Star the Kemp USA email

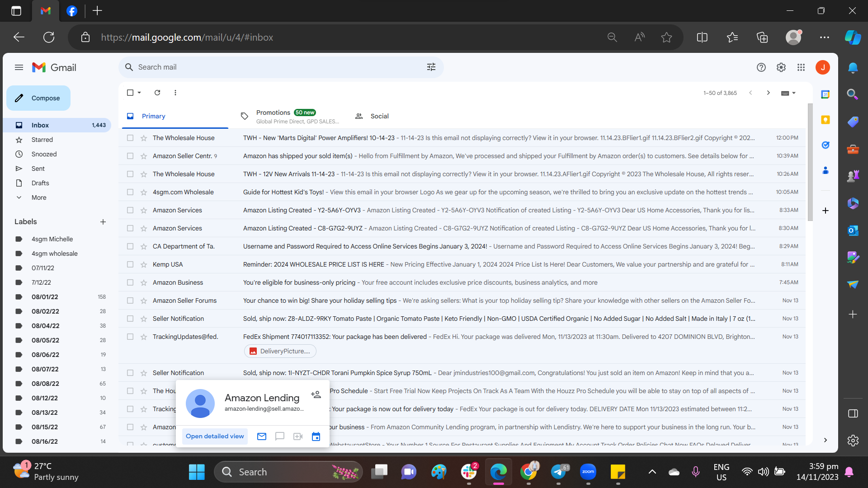coord(144,264)
